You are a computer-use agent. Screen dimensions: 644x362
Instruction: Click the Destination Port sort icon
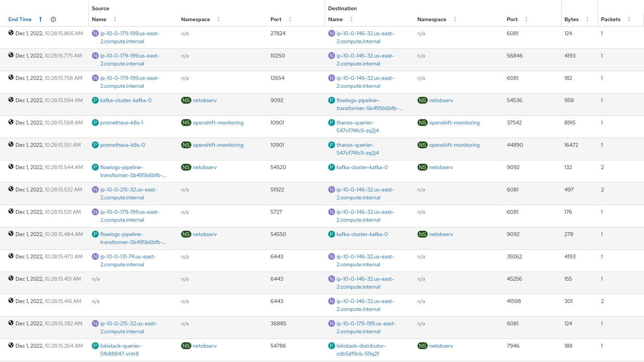[x=526, y=19]
